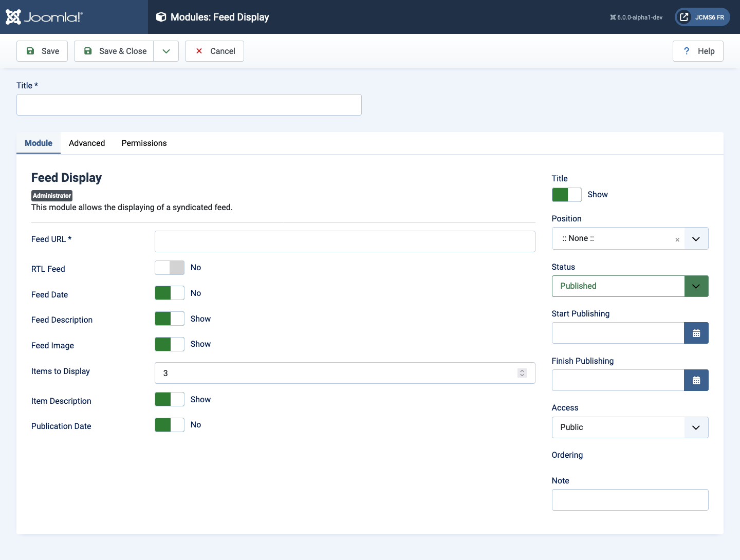Click the Cancel button
Image resolution: width=740 pixels, height=560 pixels.
214,51
